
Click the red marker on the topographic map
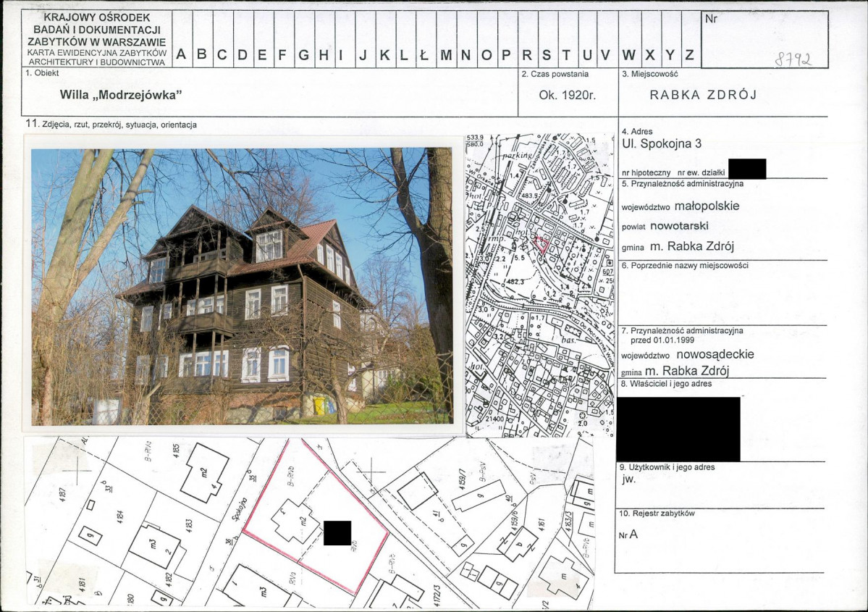(x=542, y=243)
